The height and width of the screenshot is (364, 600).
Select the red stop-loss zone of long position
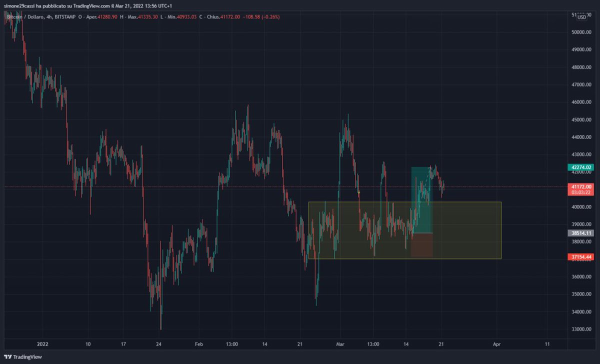pos(421,245)
